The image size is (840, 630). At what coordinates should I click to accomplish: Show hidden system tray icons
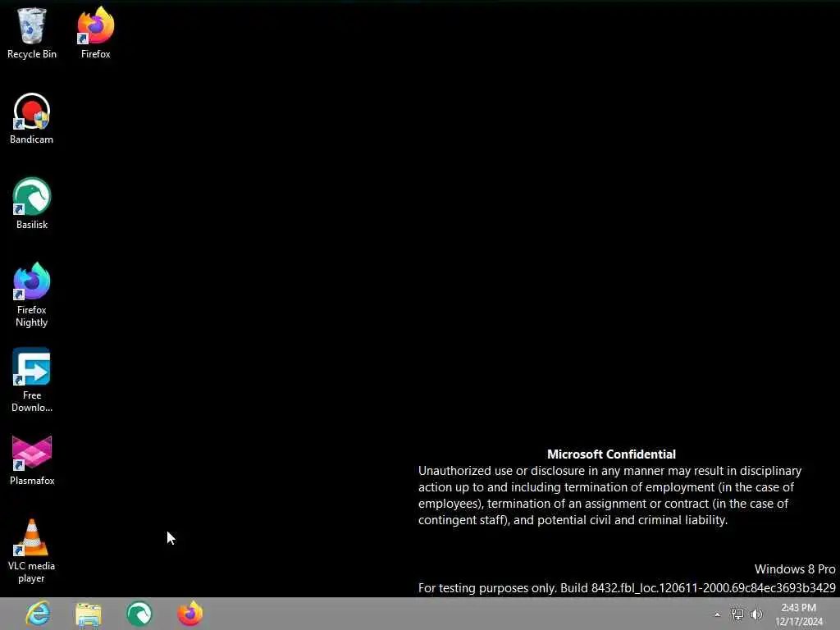[717, 614]
